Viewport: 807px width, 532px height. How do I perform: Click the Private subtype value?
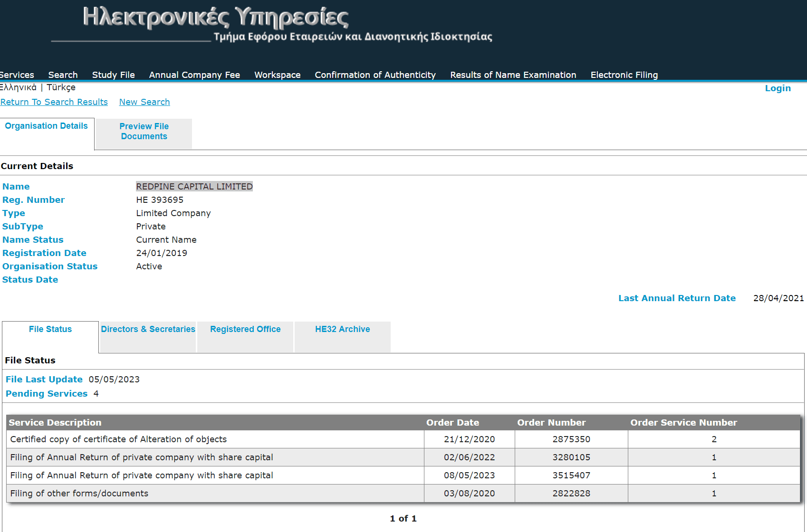pyautogui.click(x=151, y=227)
